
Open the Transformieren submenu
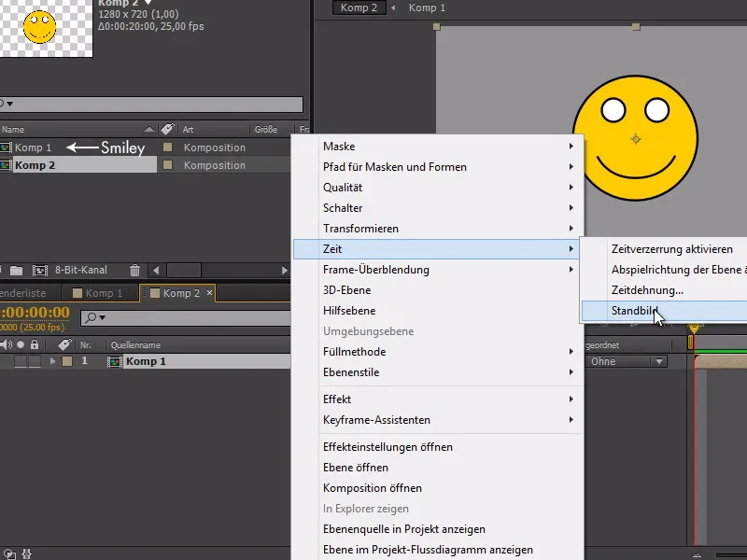(x=437, y=228)
